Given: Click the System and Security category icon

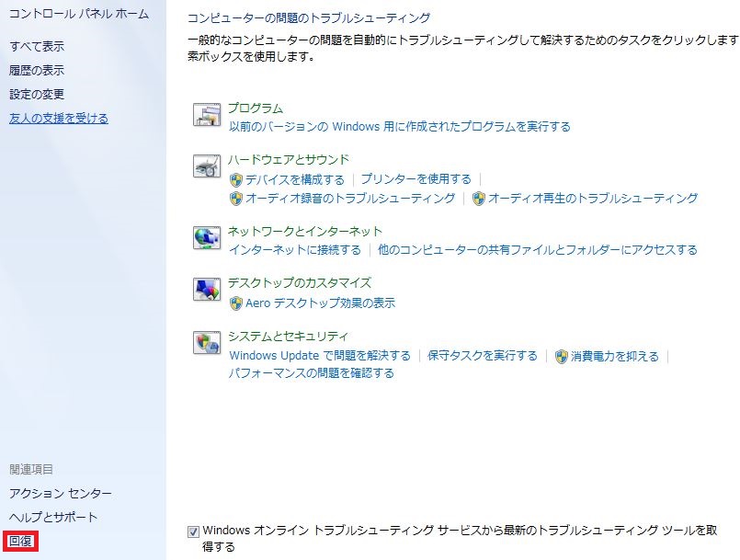Looking at the screenshot, I should coord(208,343).
